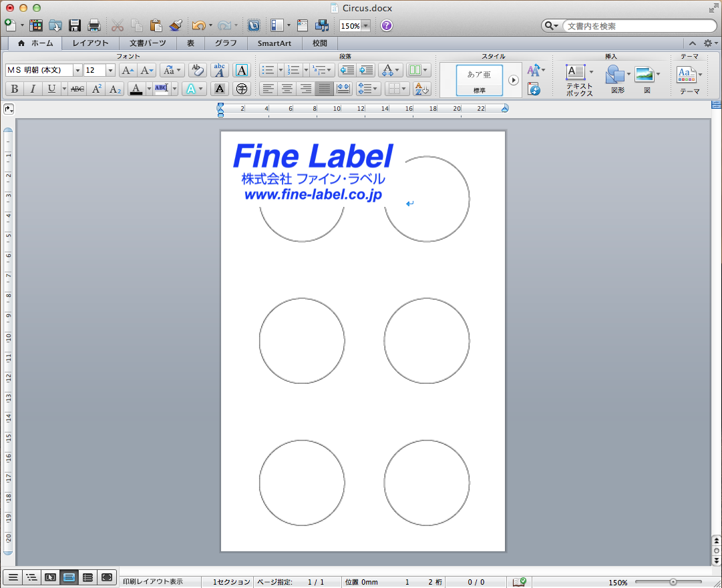722x588 pixels.
Task: Open the font name dropdown
Action: (77, 70)
